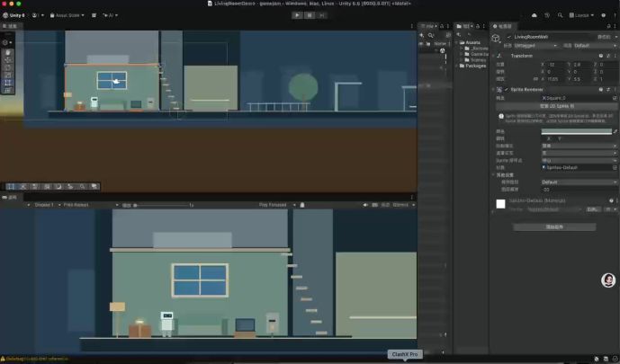This screenshot has width=620, height=364.
Task: Click the open Sprite editor button
Action: tap(556, 106)
